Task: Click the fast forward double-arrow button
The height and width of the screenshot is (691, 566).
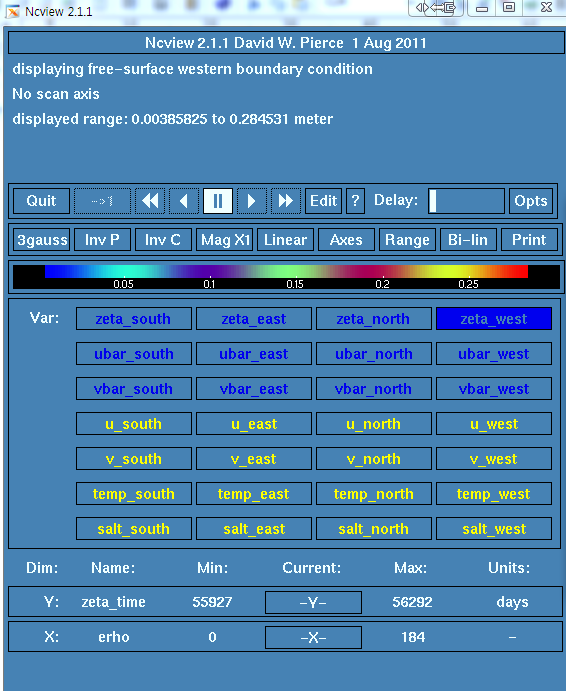Action: point(286,201)
